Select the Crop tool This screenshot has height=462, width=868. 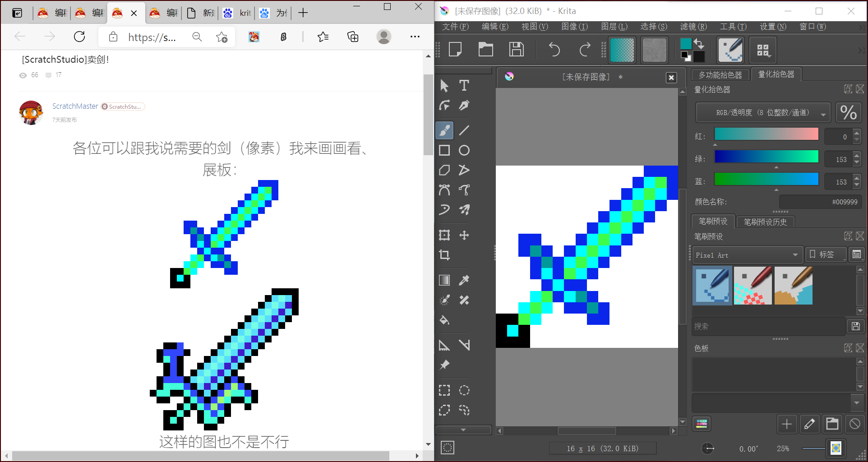[444, 255]
